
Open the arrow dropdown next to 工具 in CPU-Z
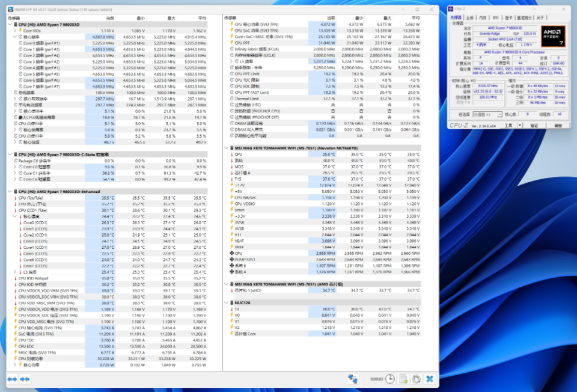(x=519, y=126)
